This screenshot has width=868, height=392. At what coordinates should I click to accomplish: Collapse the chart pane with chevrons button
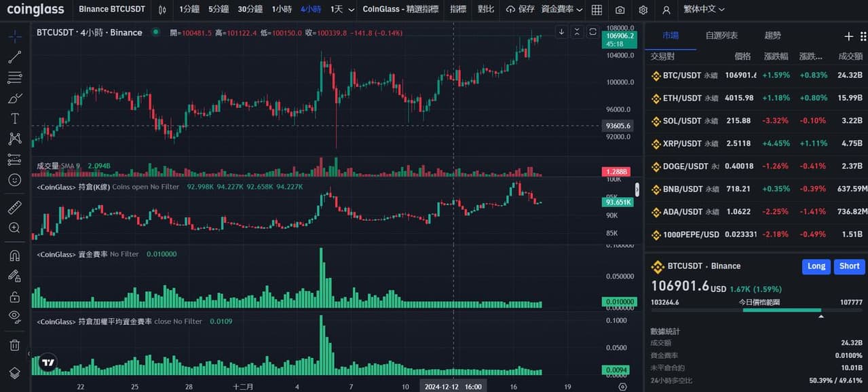(577, 32)
